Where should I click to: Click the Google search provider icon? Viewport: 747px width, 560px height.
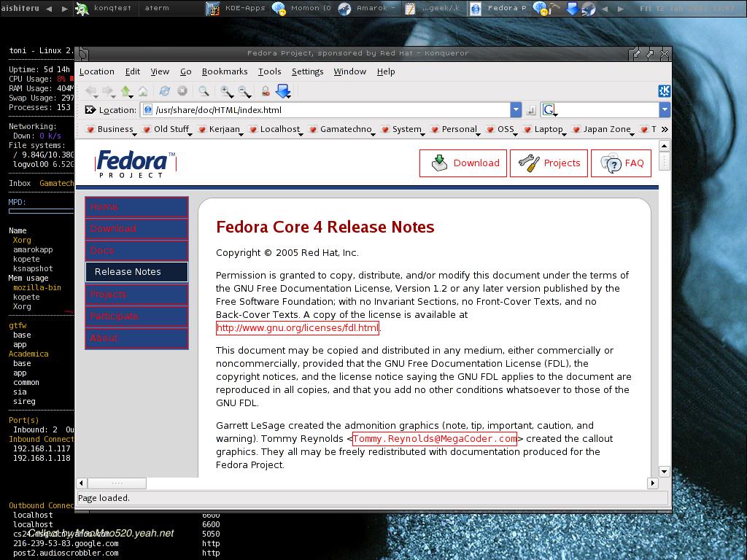(x=549, y=110)
